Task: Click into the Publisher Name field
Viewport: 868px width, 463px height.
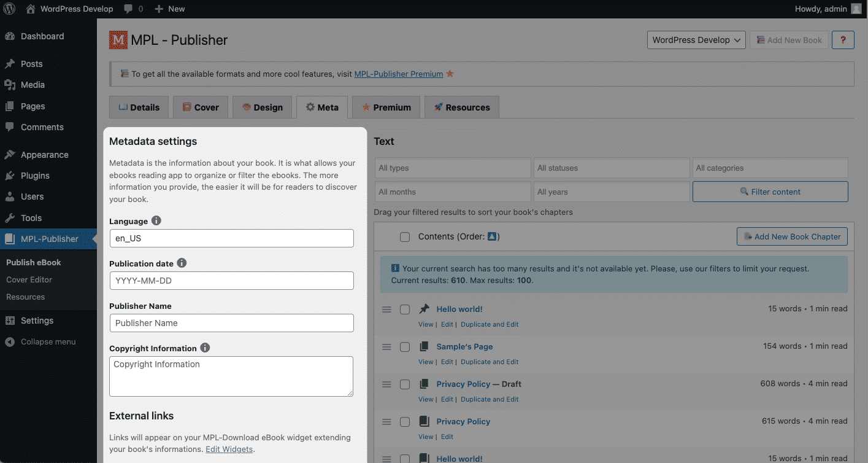Action: [231, 323]
